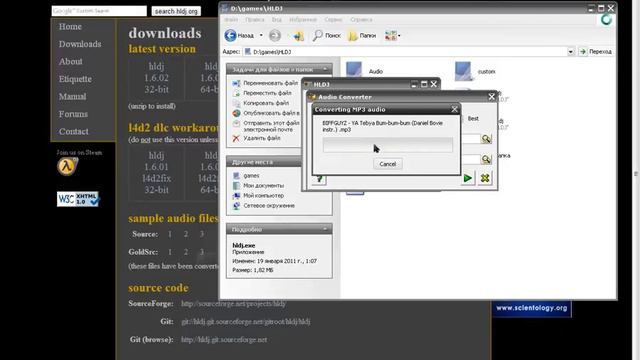The width and height of the screenshot is (640, 360).
Task: Open the Правка menu in Explorer
Action: click(x=255, y=20)
